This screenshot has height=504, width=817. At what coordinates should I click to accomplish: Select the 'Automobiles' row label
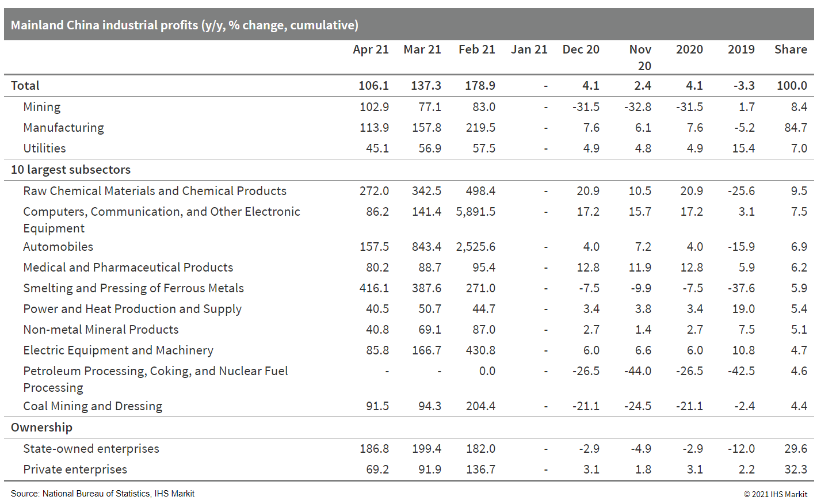[x=58, y=247]
